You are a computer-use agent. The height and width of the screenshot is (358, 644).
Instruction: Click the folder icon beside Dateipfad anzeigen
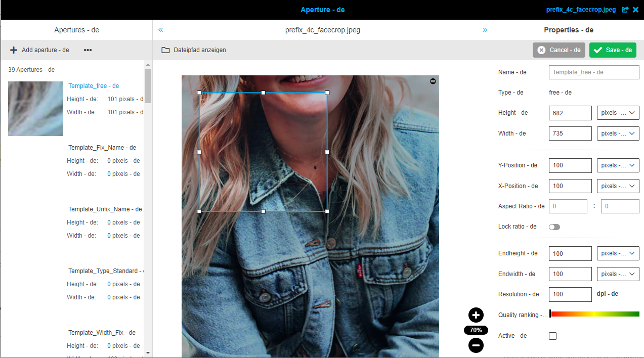pyautogui.click(x=165, y=50)
